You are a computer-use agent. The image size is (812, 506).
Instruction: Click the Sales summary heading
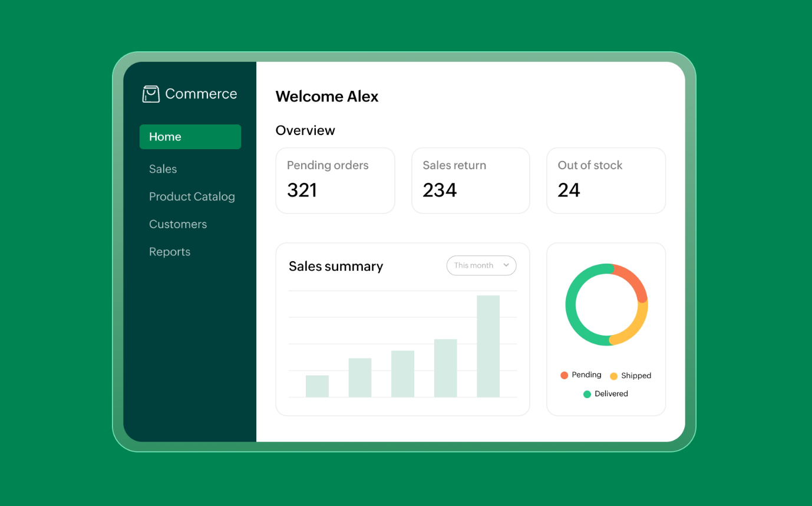coord(335,267)
